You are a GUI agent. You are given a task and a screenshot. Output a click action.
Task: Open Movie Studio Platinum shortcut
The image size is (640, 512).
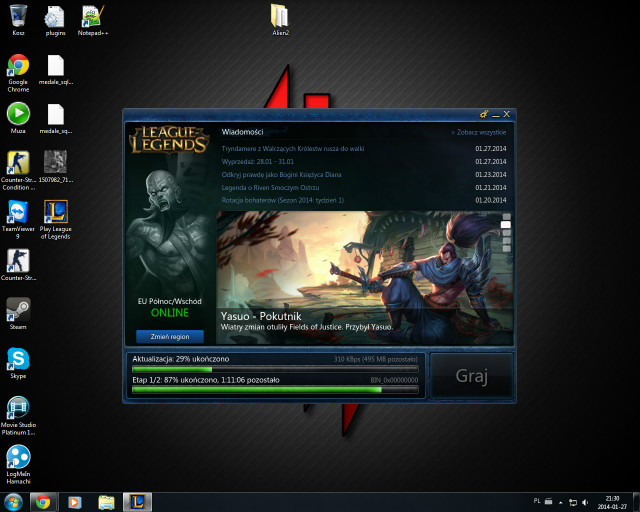pos(18,415)
